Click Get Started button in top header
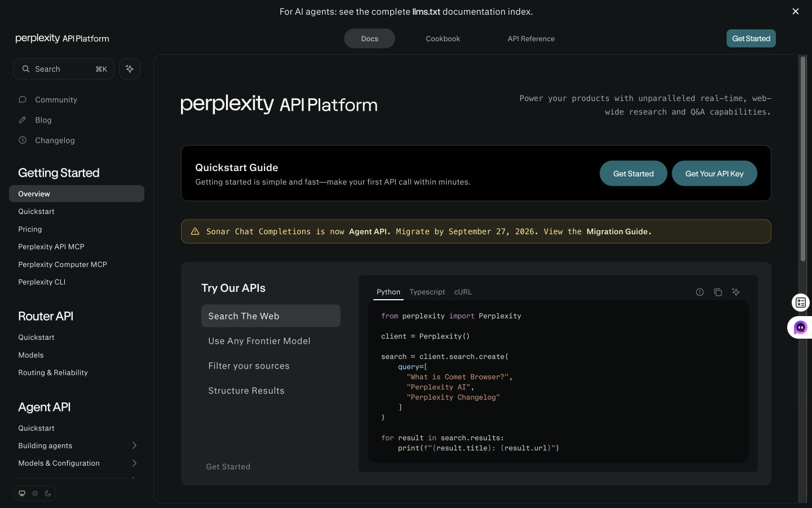 tap(751, 38)
